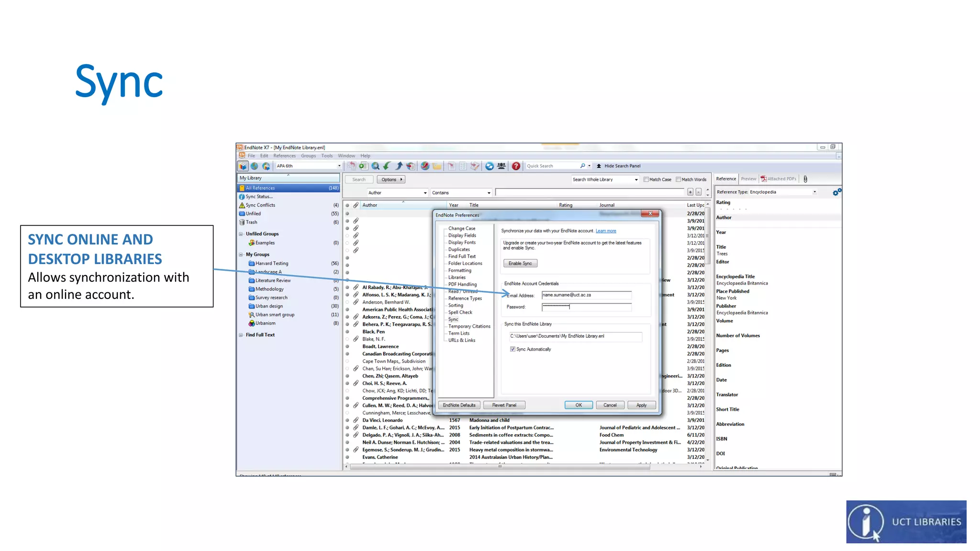Collapse the My Groups tree
This screenshot has width=980, height=551.
[x=241, y=254]
